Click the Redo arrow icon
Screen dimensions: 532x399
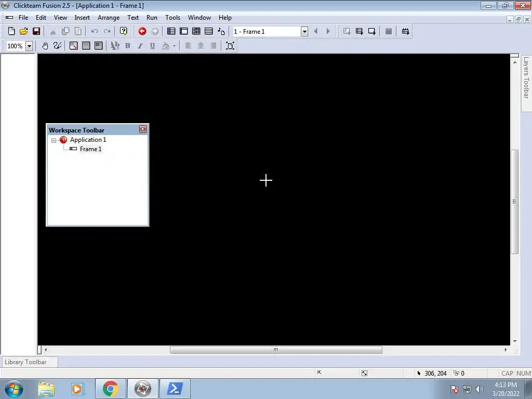(x=107, y=31)
